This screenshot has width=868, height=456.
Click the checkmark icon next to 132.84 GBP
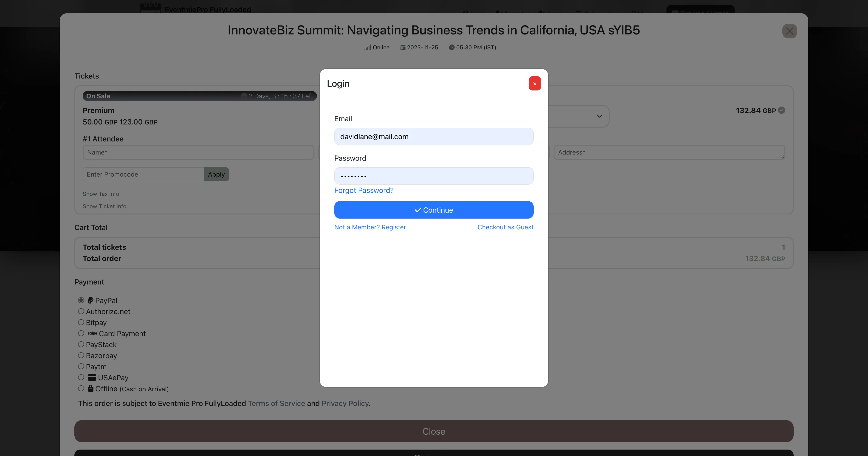coord(782,110)
